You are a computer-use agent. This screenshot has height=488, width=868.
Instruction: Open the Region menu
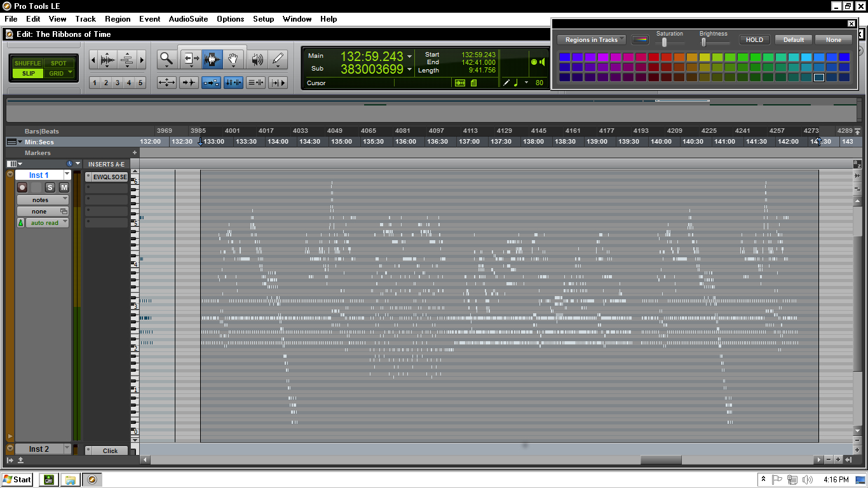(118, 19)
